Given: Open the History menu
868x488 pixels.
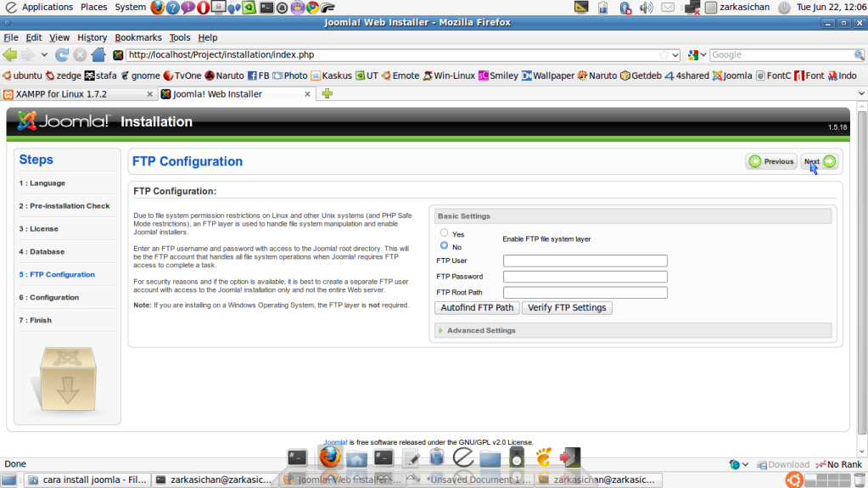Looking at the screenshot, I should 92,37.
